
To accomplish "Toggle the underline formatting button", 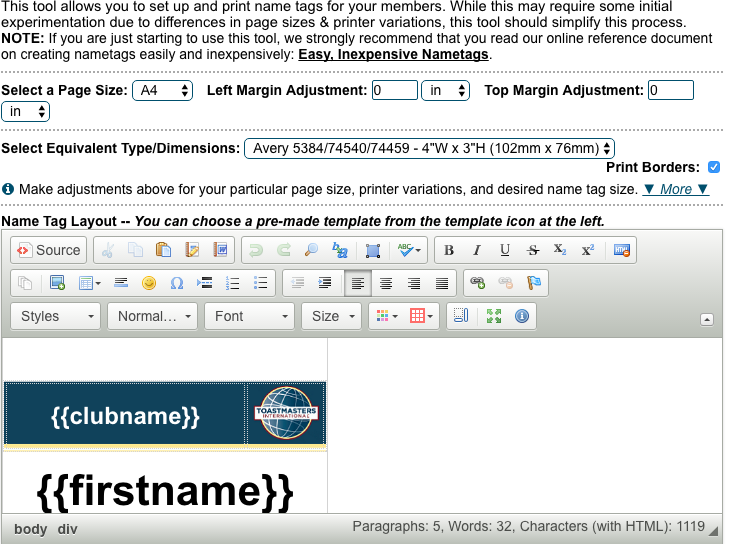I will tap(505, 250).
